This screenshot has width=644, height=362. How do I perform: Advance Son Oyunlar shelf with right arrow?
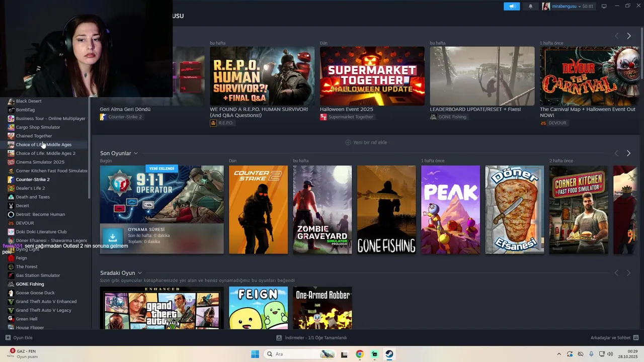coord(628,153)
